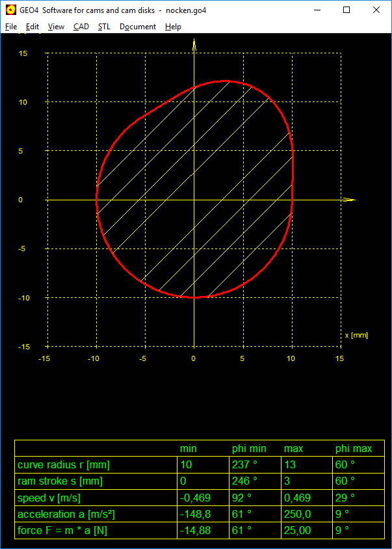The height and width of the screenshot is (549, 392).
Task: Click the force min value -14,88
Action: (194, 530)
